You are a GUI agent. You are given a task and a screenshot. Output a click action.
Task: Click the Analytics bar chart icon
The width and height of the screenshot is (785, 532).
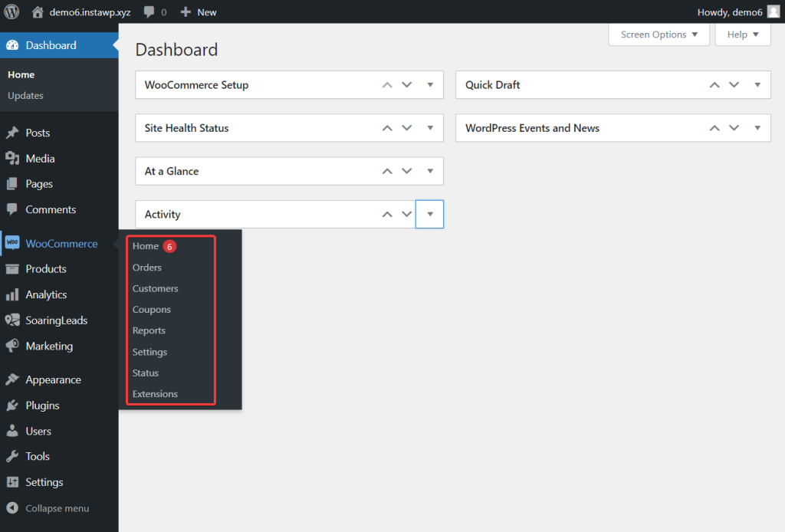pos(12,294)
